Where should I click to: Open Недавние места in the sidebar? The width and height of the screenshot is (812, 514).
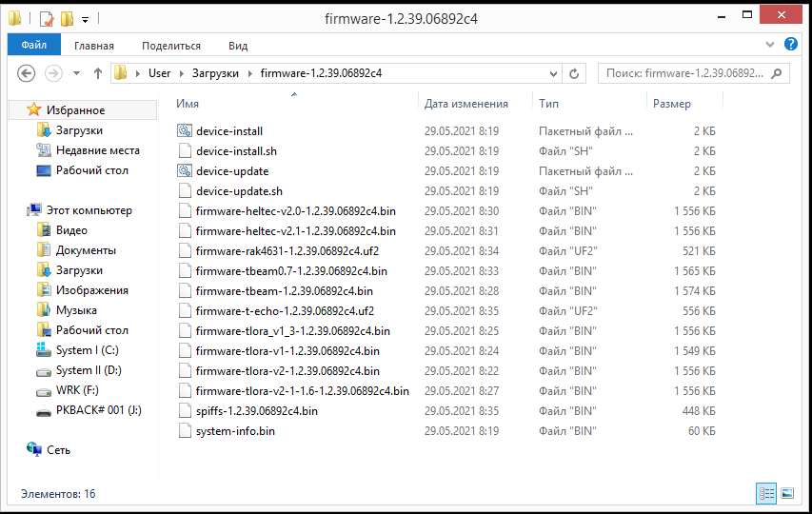98,150
